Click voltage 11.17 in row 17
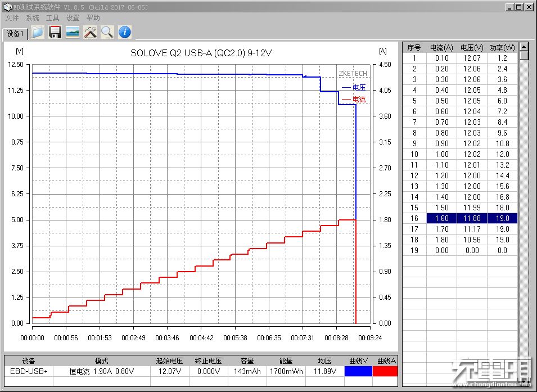 point(472,229)
